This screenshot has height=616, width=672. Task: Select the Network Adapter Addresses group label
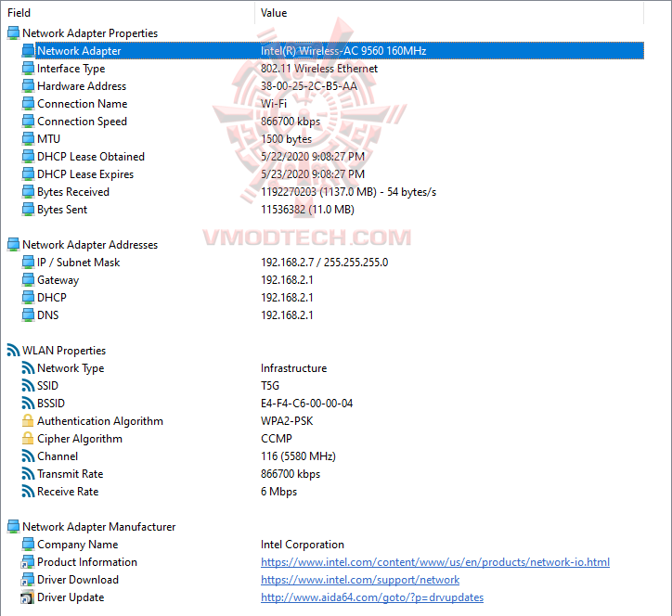(90, 245)
